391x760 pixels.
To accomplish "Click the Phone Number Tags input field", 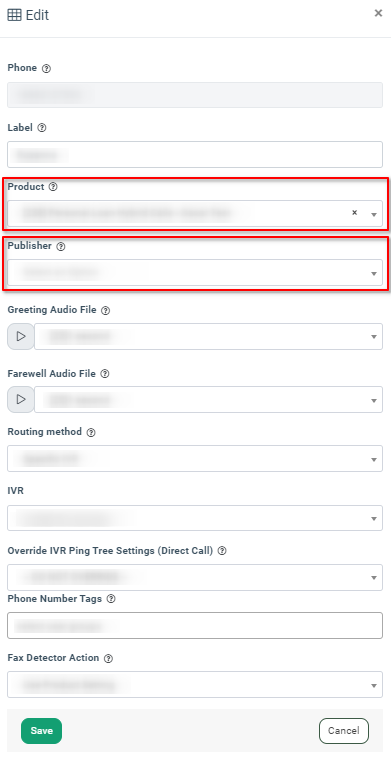I will (195, 625).
